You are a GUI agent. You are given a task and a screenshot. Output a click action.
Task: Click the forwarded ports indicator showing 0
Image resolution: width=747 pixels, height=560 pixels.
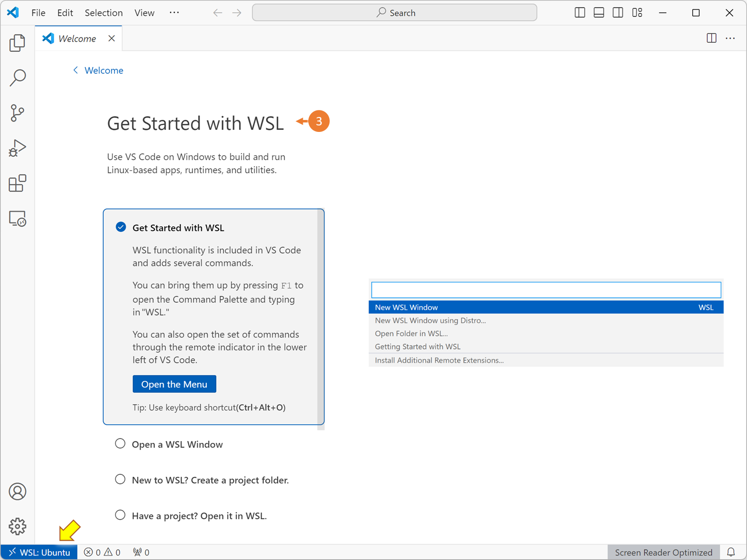(141, 552)
